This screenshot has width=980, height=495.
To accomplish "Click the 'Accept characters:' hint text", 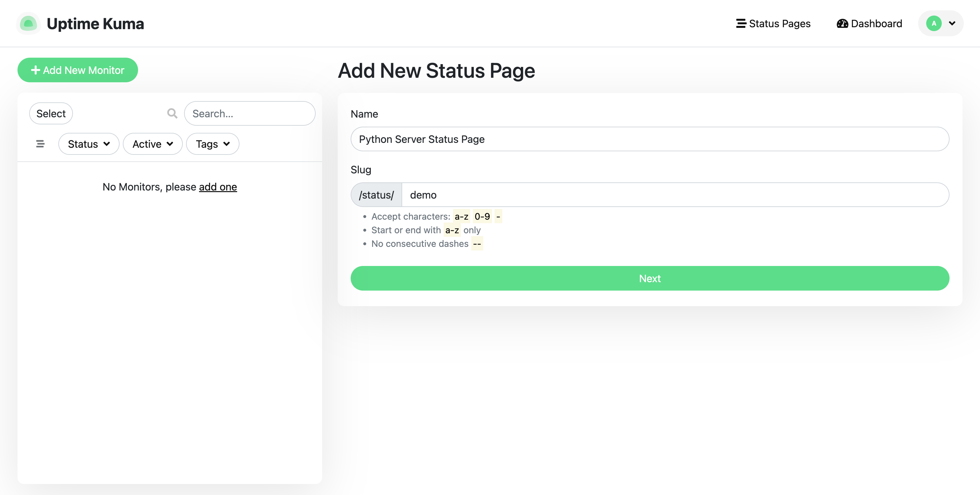I will [x=411, y=216].
